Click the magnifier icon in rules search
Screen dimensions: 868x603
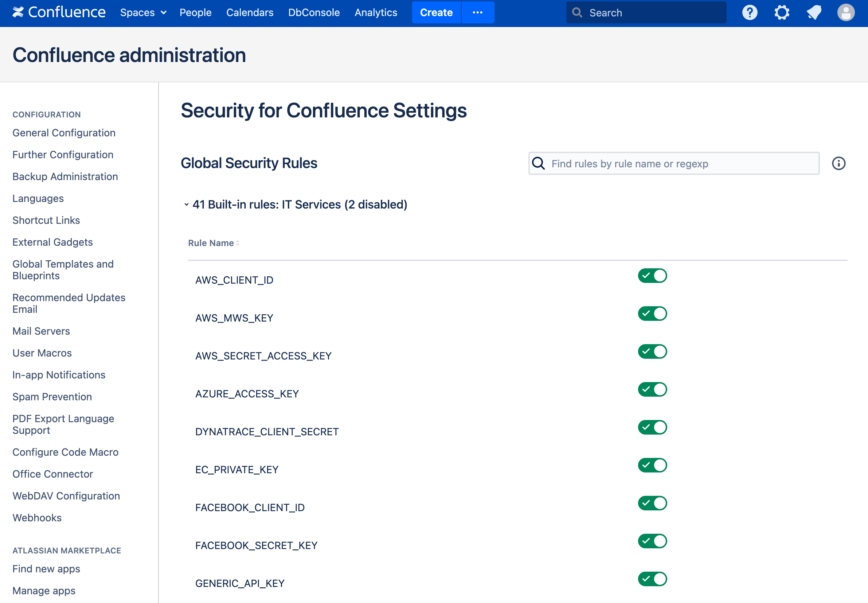tap(538, 164)
